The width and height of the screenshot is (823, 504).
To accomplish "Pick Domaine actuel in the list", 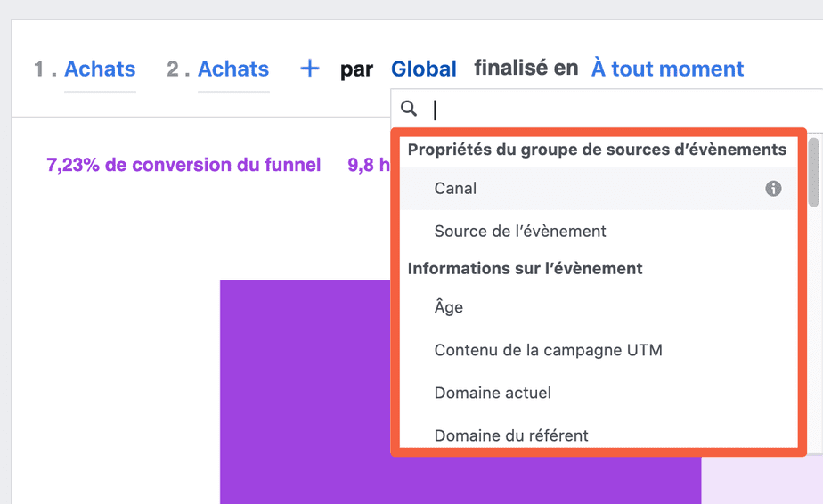I will point(599,393).
